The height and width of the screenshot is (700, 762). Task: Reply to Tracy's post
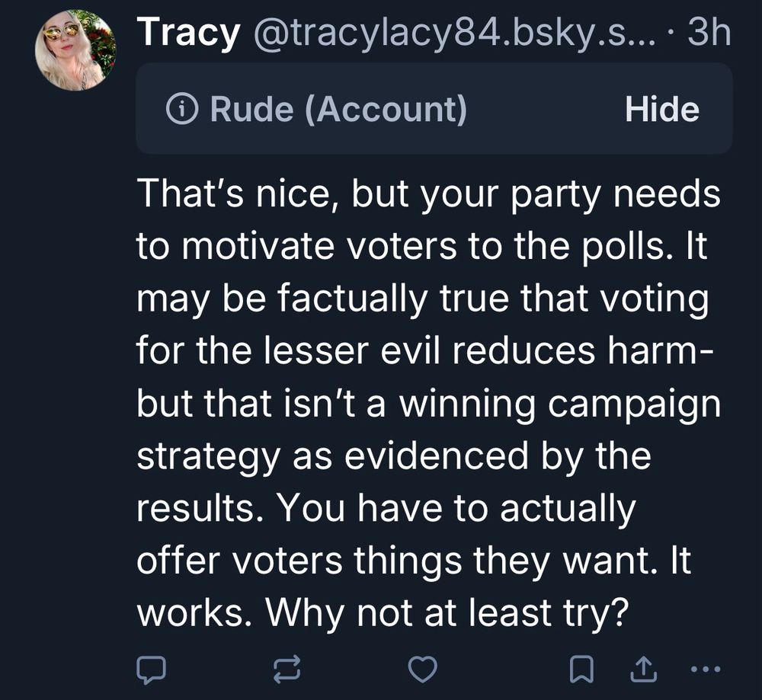tap(150, 670)
